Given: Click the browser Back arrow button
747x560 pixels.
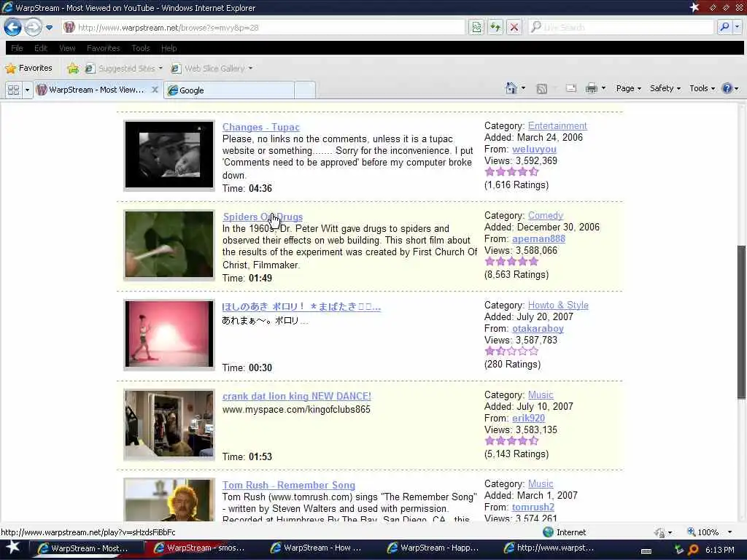Looking at the screenshot, I should click(13, 27).
